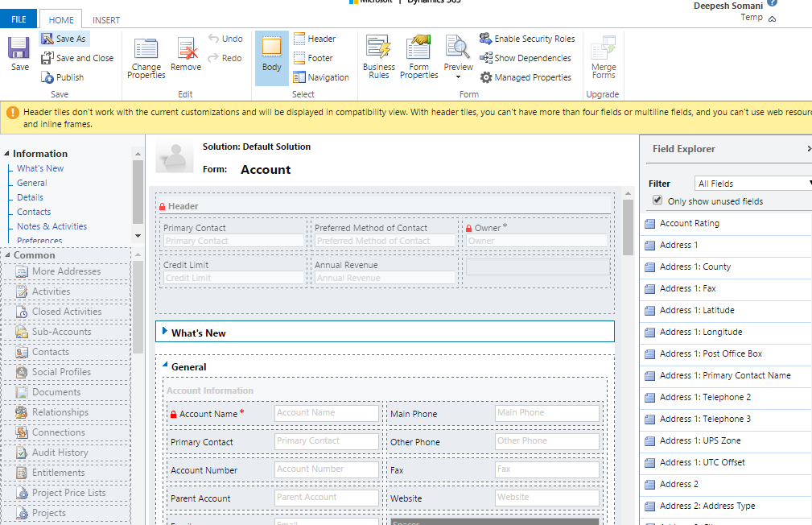Collapse the Common navigation group
The width and height of the screenshot is (812, 525).
click(x=7, y=255)
